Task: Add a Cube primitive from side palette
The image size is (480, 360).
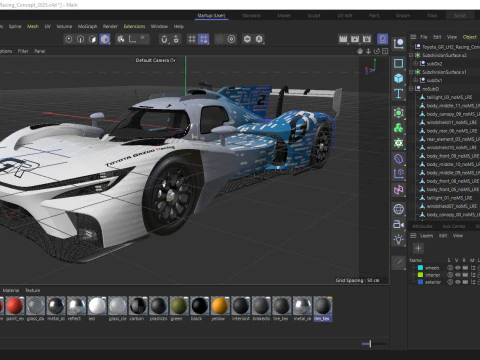Action: tap(398, 78)
